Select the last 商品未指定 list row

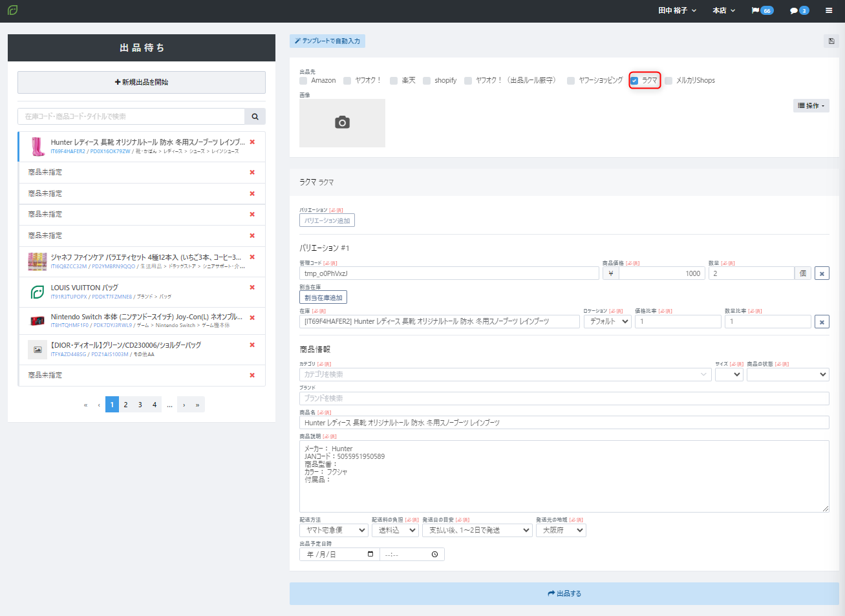coord(142,376)
